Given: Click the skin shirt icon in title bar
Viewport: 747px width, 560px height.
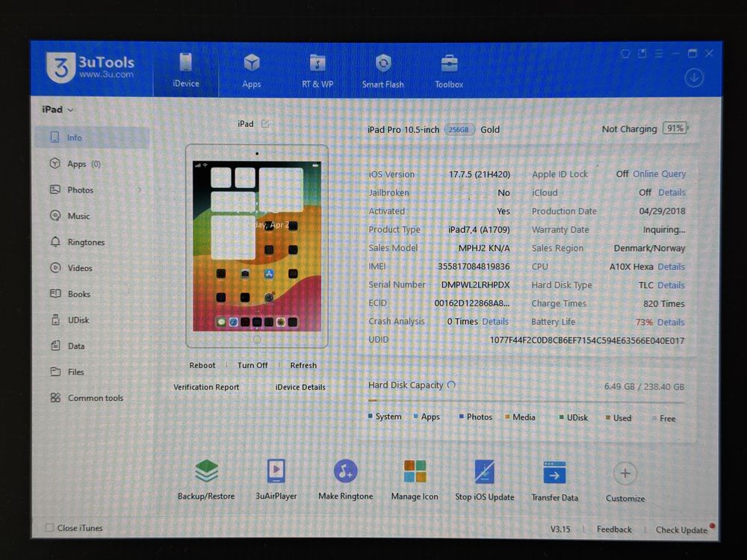Looking at the screenshot, I should pyautogui.click(x=625, y=53).
